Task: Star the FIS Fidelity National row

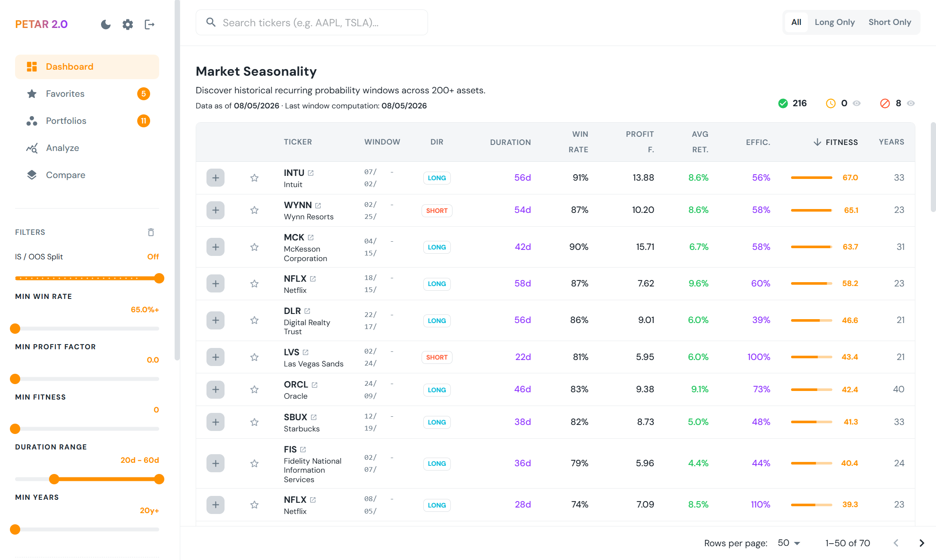Action: [255, 463]
